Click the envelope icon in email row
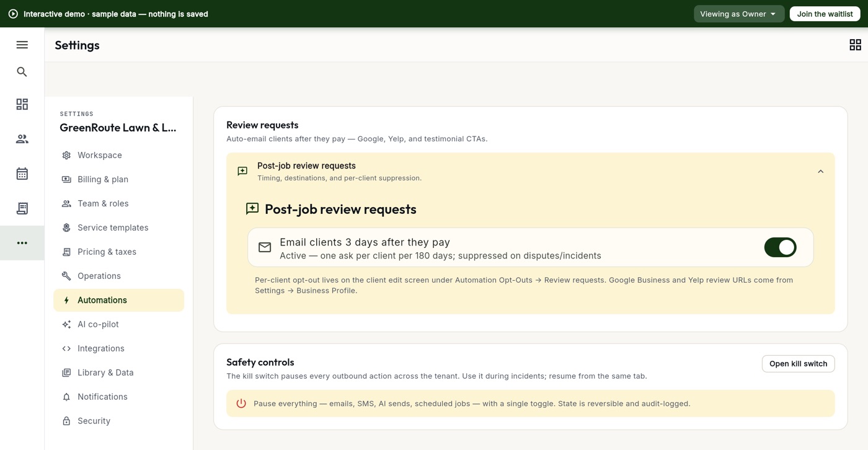The image size is (868, 450). [265, 247]
